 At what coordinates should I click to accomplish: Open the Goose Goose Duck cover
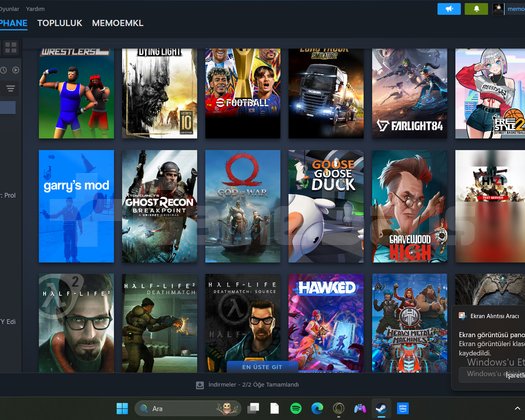pyautogui.click(x=326, y=206)
